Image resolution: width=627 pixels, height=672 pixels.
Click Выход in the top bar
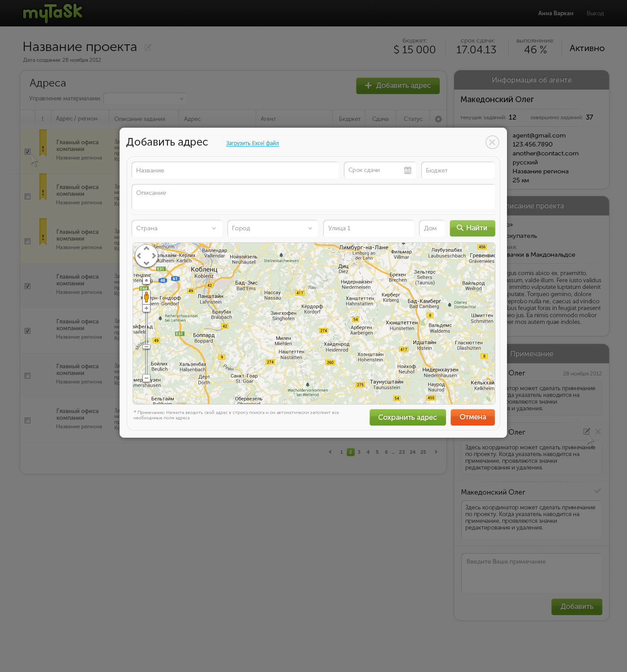595,13
